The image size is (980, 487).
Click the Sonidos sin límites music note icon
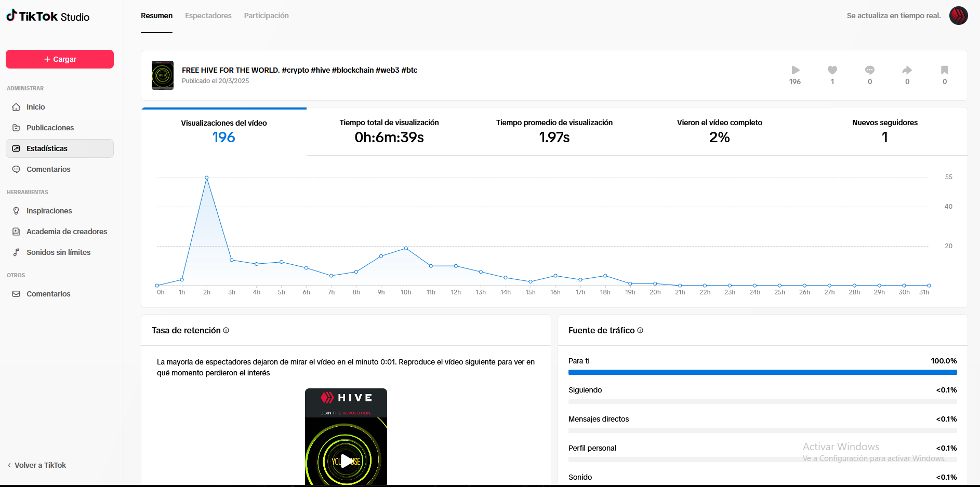tap(16, 252)
